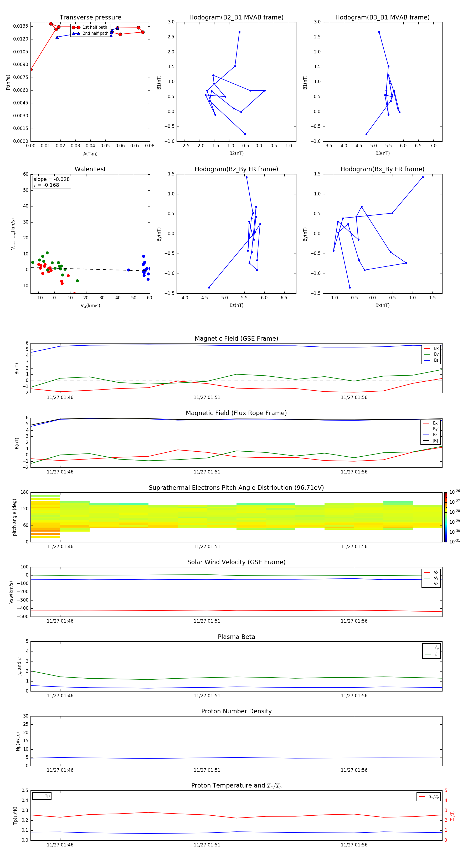Click the 'A(T·m)' x-axis label
Viewport: 473px width, 868px height.
(90, 154)
